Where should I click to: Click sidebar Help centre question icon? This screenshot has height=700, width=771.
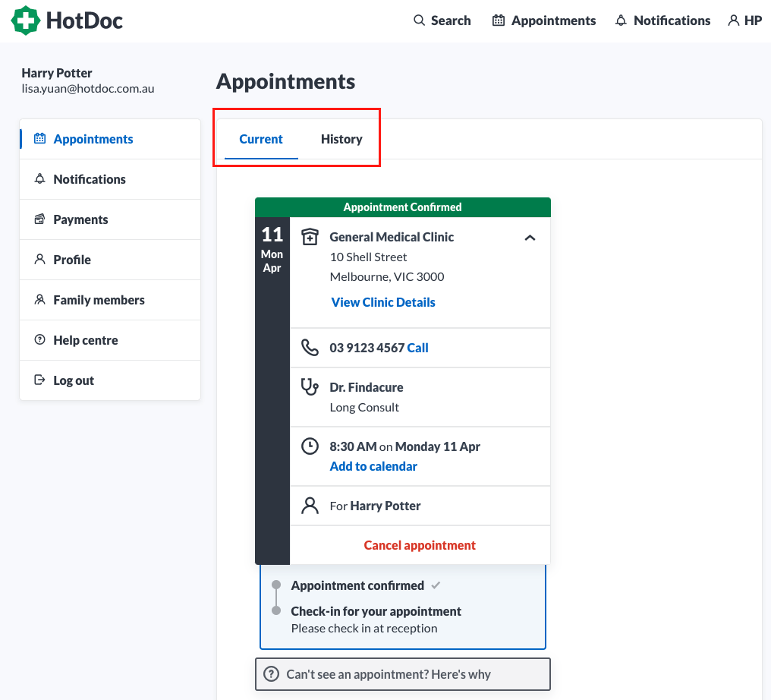[39, 339]
